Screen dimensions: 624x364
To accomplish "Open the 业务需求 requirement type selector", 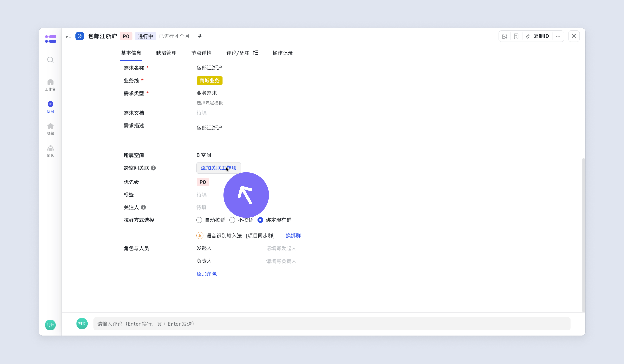I will pos(207,93).
